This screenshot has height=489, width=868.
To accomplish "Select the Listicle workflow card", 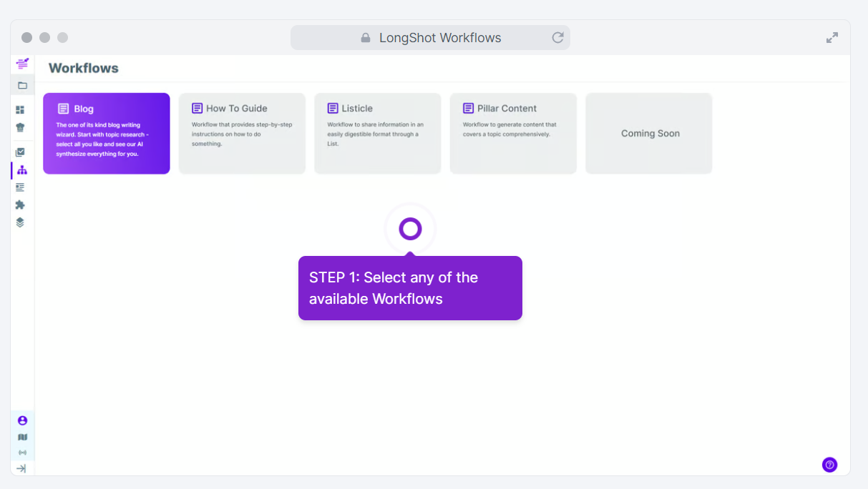I will pyautogui.click(x=377, y=133).
